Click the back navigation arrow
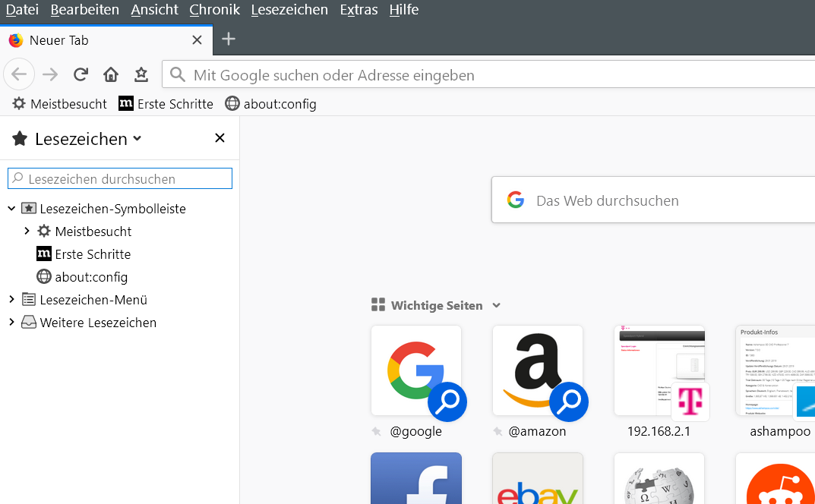The image size is (815, 504). 19,74
